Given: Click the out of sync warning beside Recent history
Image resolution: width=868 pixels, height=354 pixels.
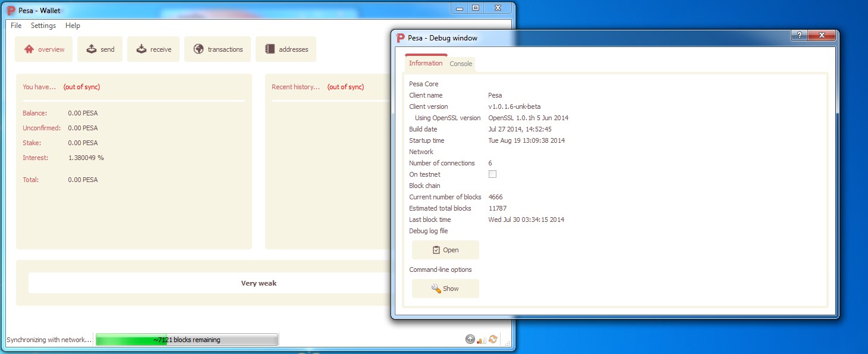Looking at the screenshot, I should click(x=345, y=87).
